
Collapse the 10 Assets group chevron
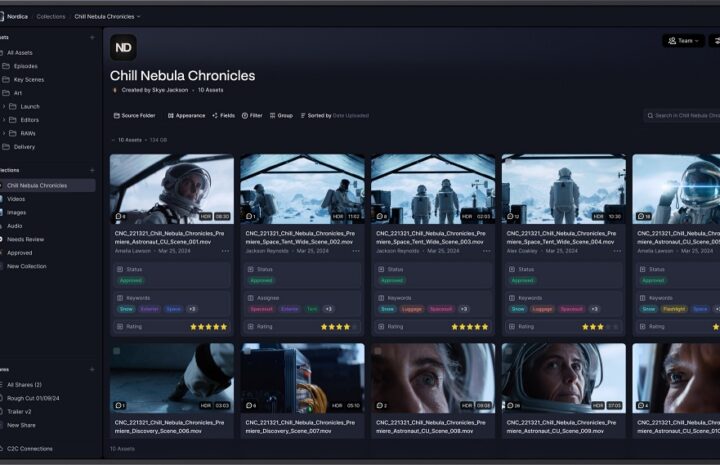coord(113,140)
